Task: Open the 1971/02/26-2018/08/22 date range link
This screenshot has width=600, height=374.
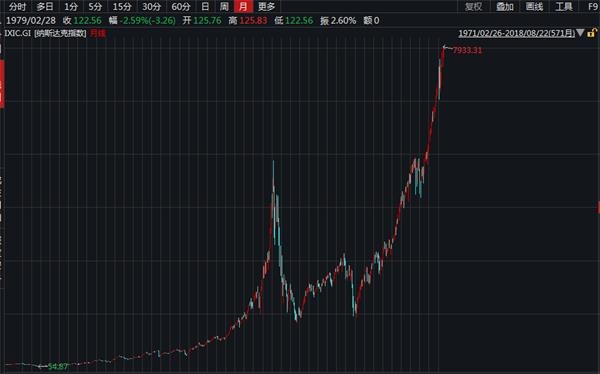Action: coord(517,33)
